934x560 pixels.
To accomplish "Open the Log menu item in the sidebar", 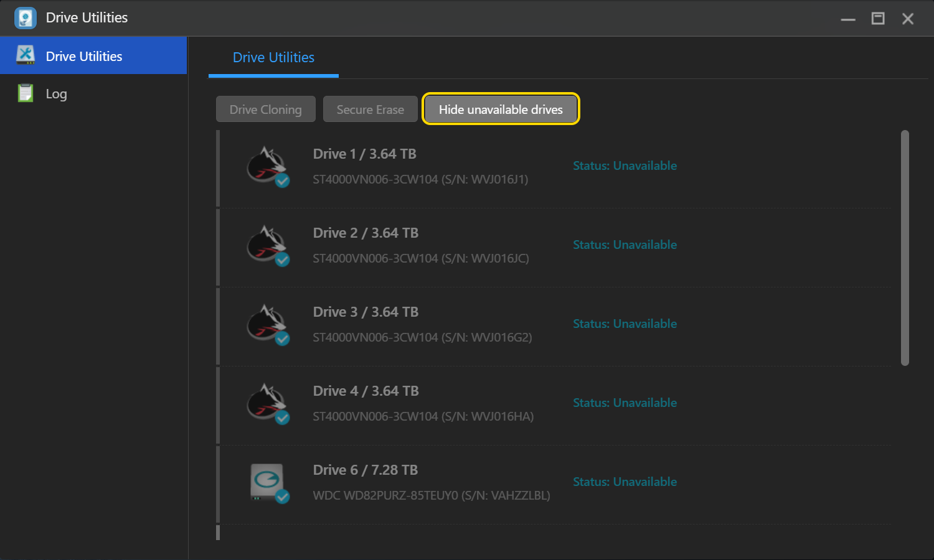I will [x=93, y=93].
